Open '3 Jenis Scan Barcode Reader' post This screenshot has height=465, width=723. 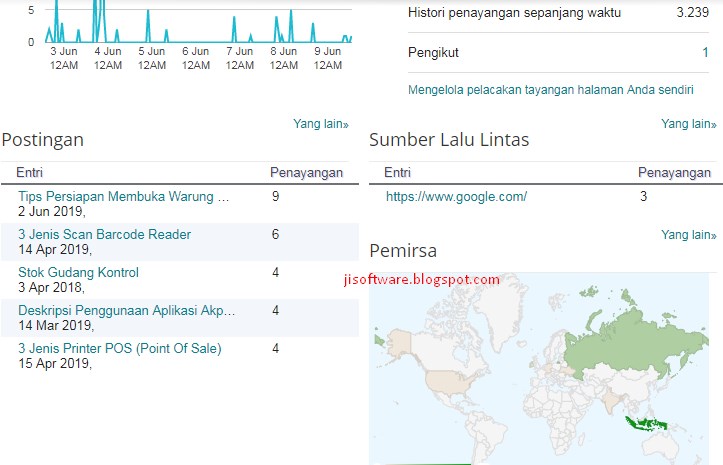tap(104, 234)
